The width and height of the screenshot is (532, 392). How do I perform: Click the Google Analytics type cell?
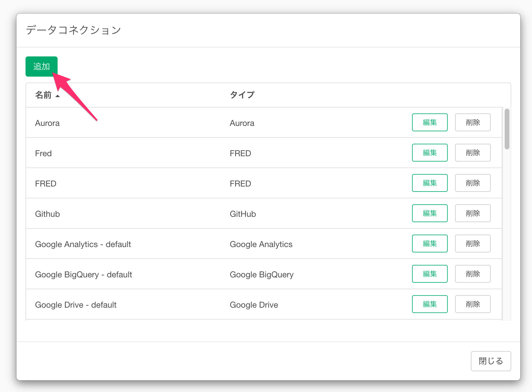tap(261, 244)
